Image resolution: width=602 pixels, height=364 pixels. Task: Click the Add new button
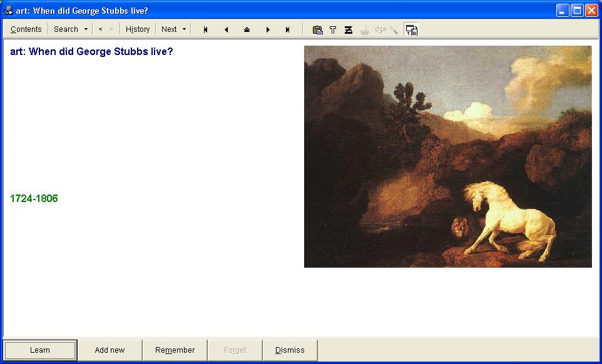(x=110, y=350)
